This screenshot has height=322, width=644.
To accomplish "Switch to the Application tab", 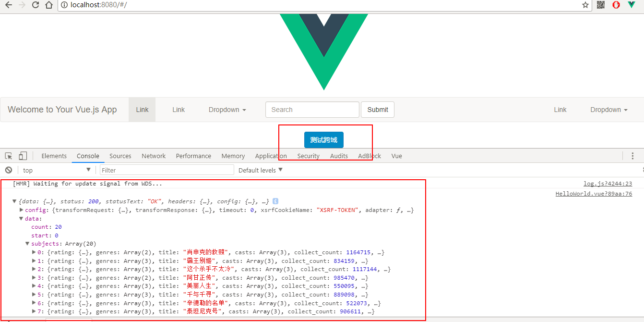I will point(271,156).
